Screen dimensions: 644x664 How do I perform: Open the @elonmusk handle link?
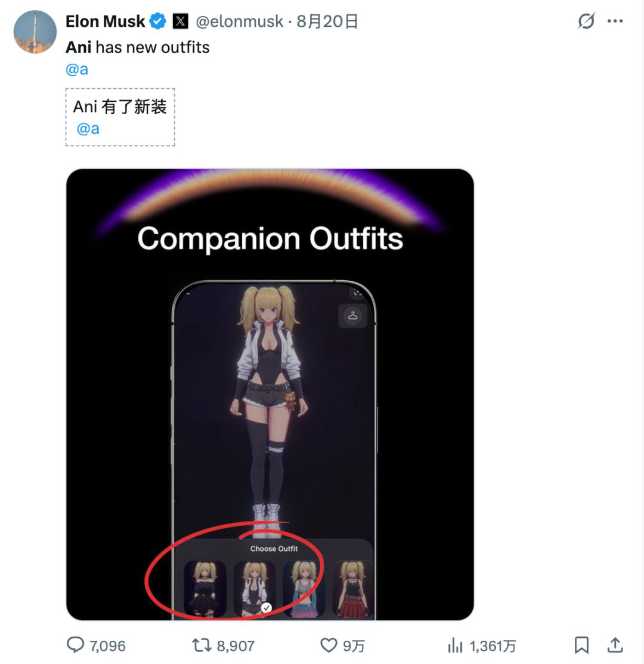(x=239, y=21)
